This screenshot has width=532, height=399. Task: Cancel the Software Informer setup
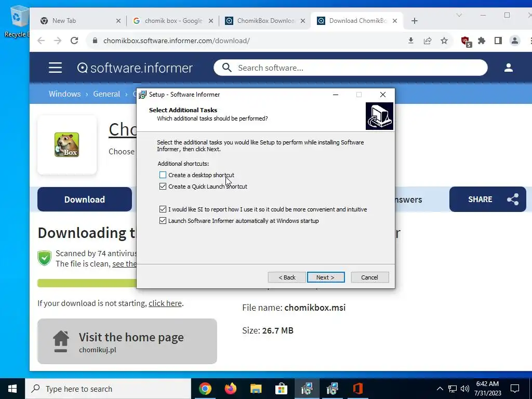pos(369,277)
